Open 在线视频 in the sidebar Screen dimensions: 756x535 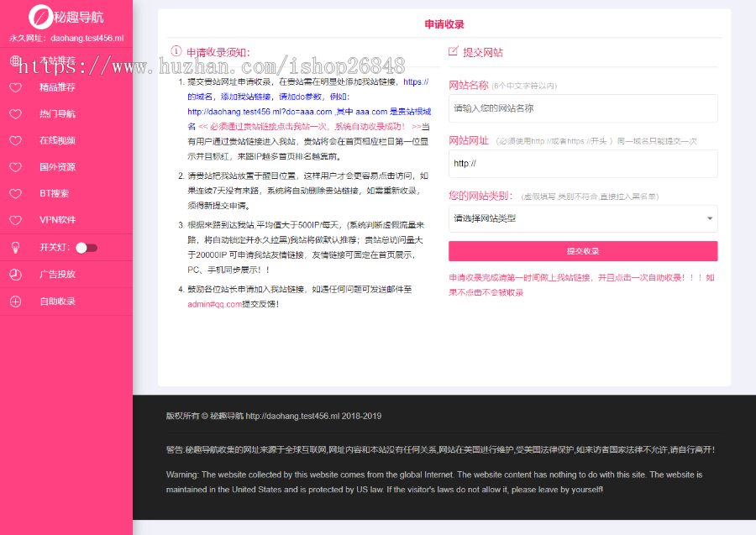(57, 140)
